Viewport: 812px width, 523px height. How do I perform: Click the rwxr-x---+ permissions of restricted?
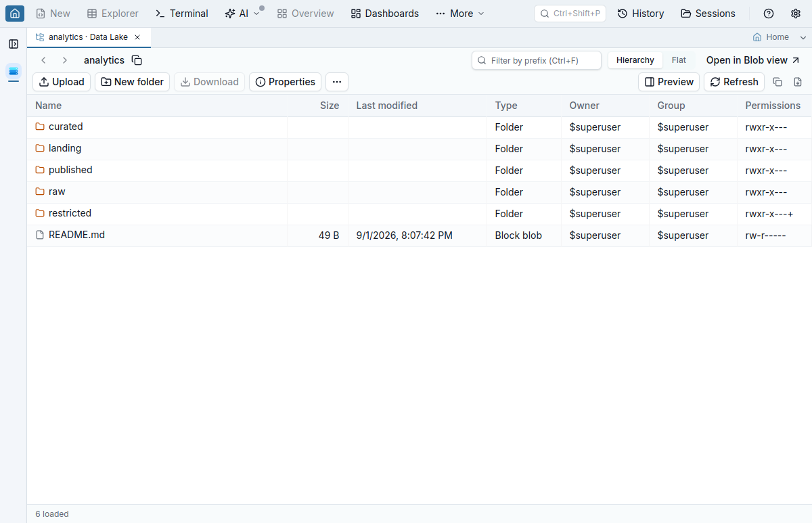(769, 214)
